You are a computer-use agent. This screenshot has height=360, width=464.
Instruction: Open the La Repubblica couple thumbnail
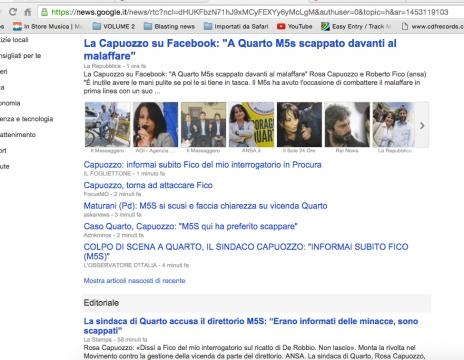coord(394,124)
